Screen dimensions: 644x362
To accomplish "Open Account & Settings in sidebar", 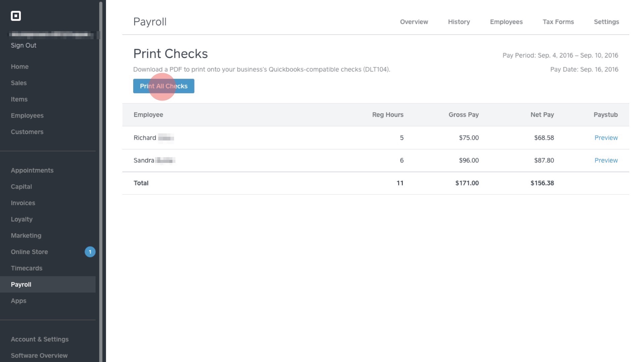I will [x=40, y=339].
